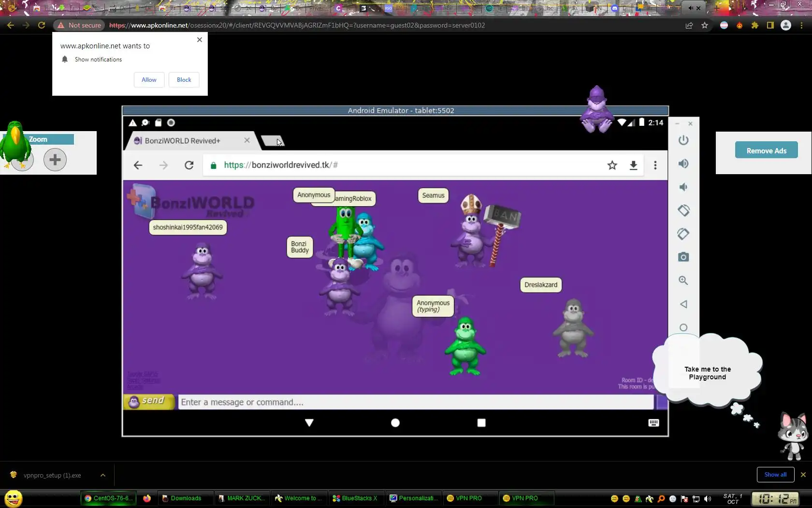Screen dimensions: 812x508
Task: Click the host browser reload button
Action: [42, 25]
